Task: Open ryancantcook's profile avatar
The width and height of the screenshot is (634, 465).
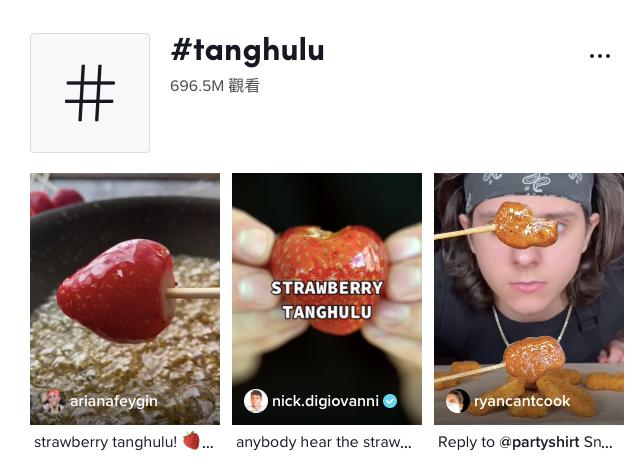Action: coord(457,401)
